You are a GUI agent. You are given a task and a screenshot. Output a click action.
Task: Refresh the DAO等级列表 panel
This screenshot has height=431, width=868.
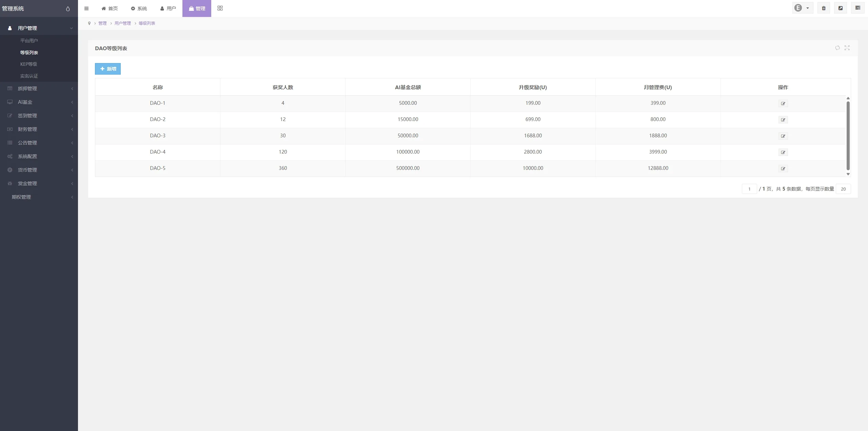[837, 48]
